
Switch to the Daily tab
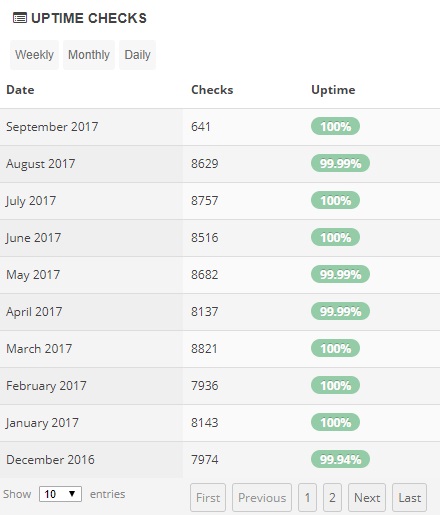pyautogui.click(x=137, y=55)
